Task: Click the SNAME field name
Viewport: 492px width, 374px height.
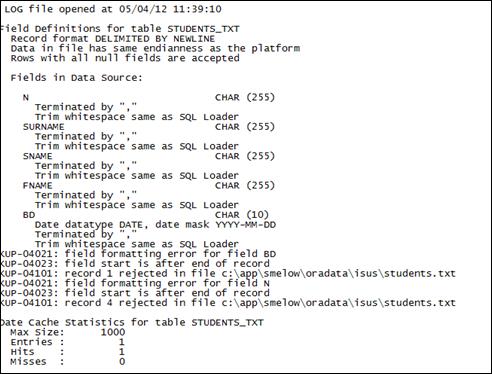Action: 37,156
